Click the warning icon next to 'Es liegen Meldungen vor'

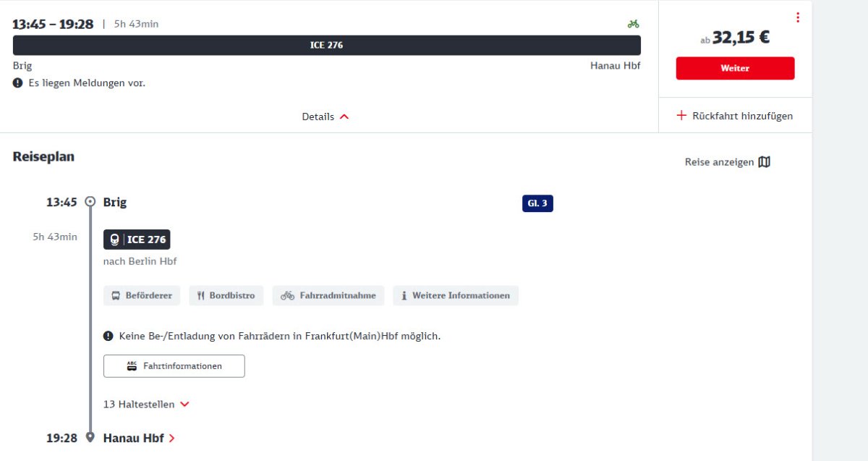[x=18, y=83]
